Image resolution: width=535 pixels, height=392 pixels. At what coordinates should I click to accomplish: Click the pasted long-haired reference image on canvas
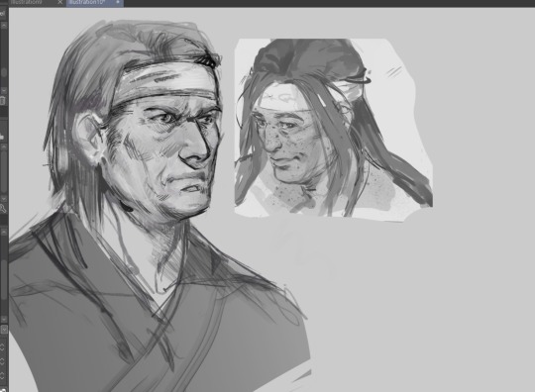point(333,129)
